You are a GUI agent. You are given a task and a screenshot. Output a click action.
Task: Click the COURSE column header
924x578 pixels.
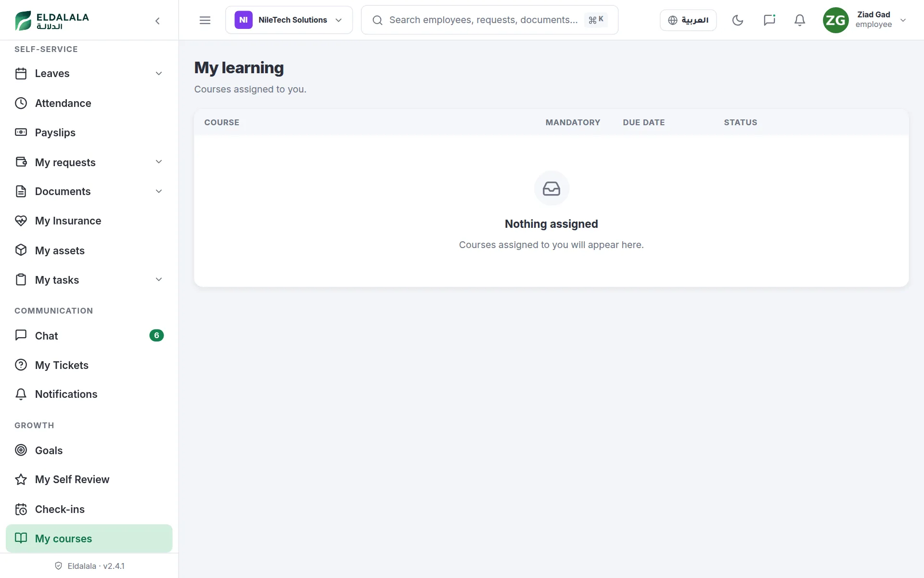221,122
